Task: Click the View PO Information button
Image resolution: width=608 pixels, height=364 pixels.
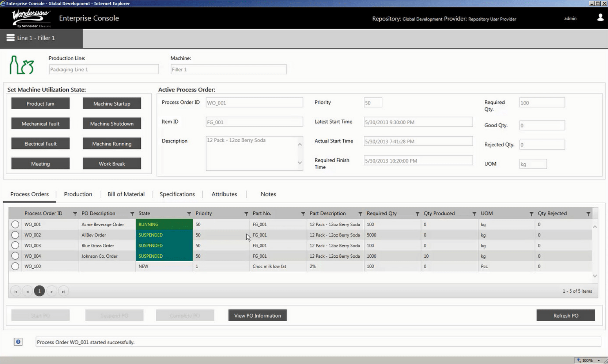Action: [257, 315]
